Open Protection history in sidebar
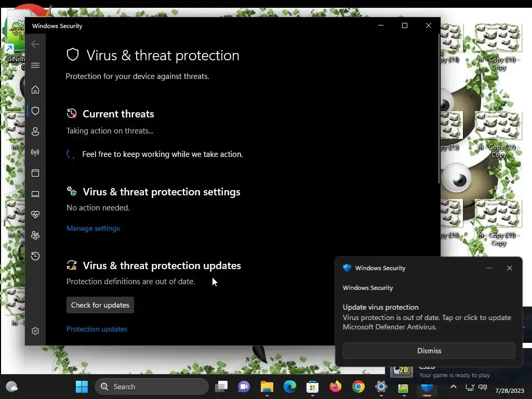This screenshot has height=399, width=532. [35, 256]
